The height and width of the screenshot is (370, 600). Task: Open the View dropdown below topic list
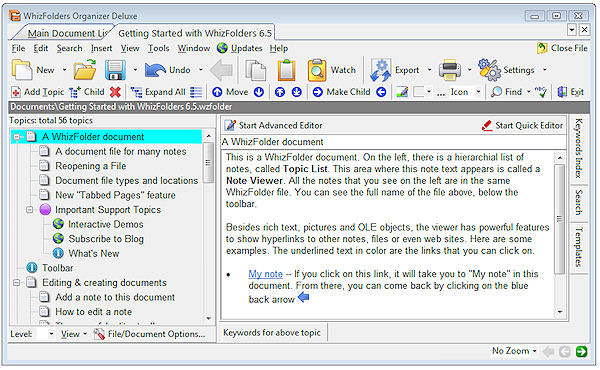click(73, 334)
